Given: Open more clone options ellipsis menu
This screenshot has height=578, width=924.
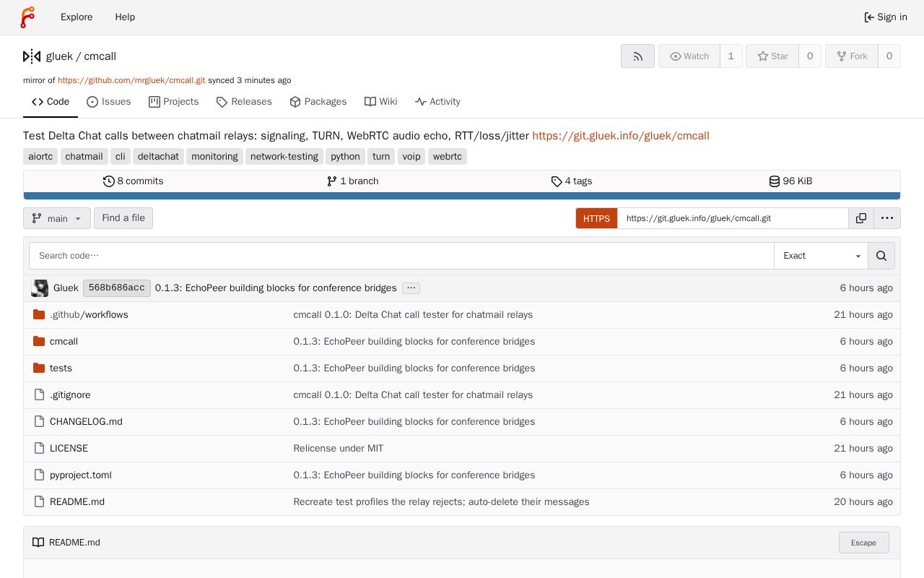Looking at the screenshot, I should pos(887,218).
